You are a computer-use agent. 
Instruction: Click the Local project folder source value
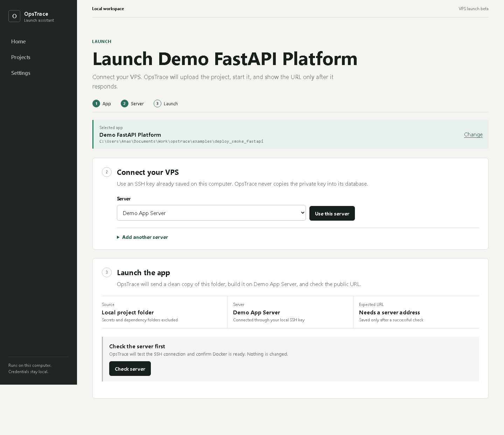128,313
